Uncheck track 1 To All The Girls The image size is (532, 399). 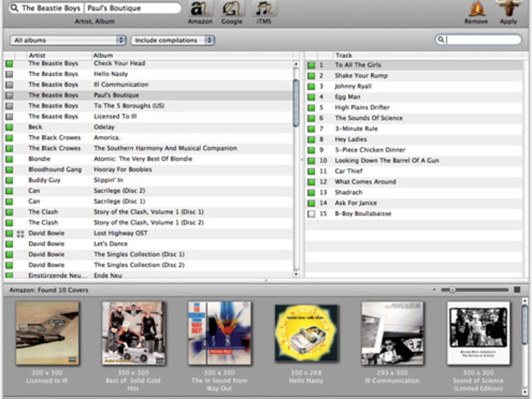click(312, 66)
